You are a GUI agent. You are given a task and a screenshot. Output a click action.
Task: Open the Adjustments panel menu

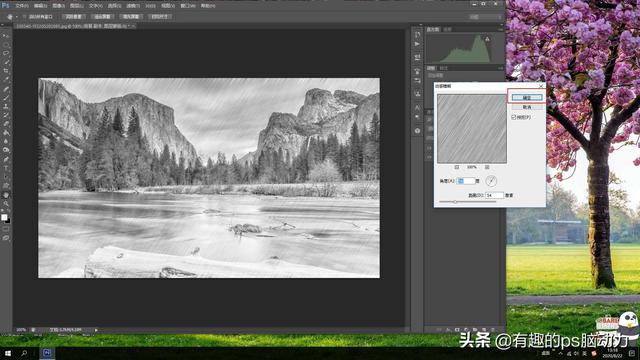tap(501, 68)
